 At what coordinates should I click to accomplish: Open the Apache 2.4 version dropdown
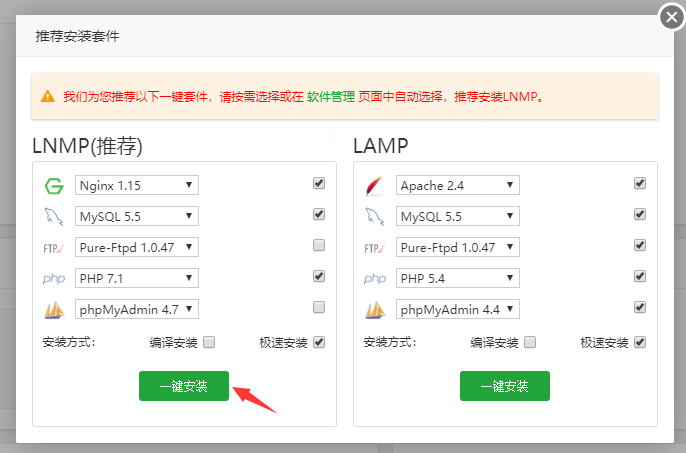[458, 185]
